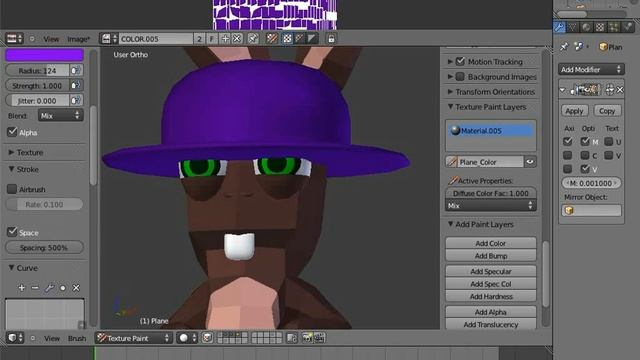Open the object data triangle tab
The height and width of the screenshot is (360, 640).
[573, 27]
